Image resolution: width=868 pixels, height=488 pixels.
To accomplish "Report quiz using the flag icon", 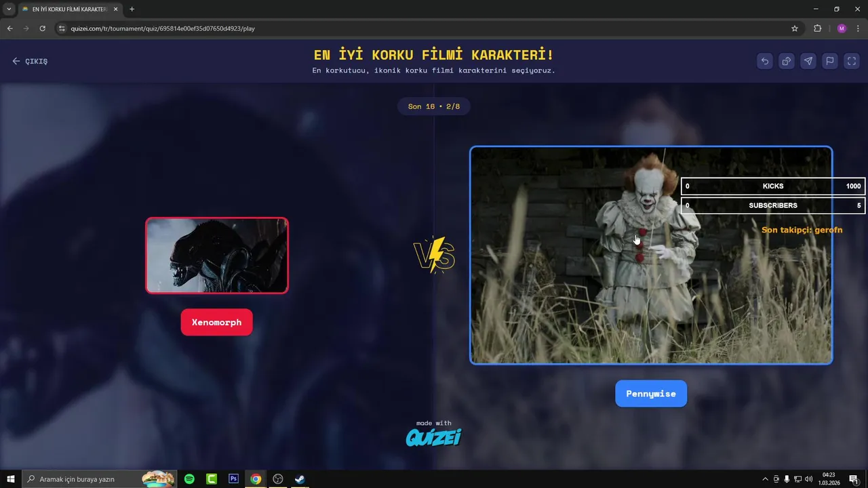I will click(830, 61).
